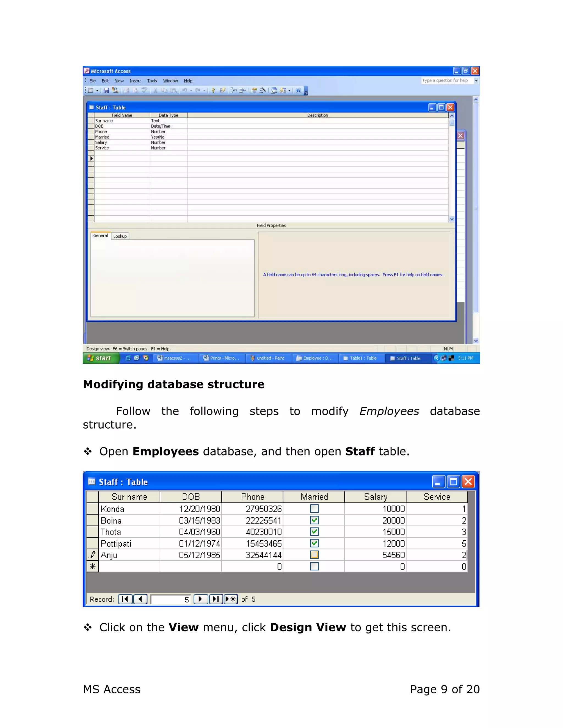This screenshot has height=728, width=563.
Task: Click the Pottipati surname cell
Action: (x=129, y=543)
